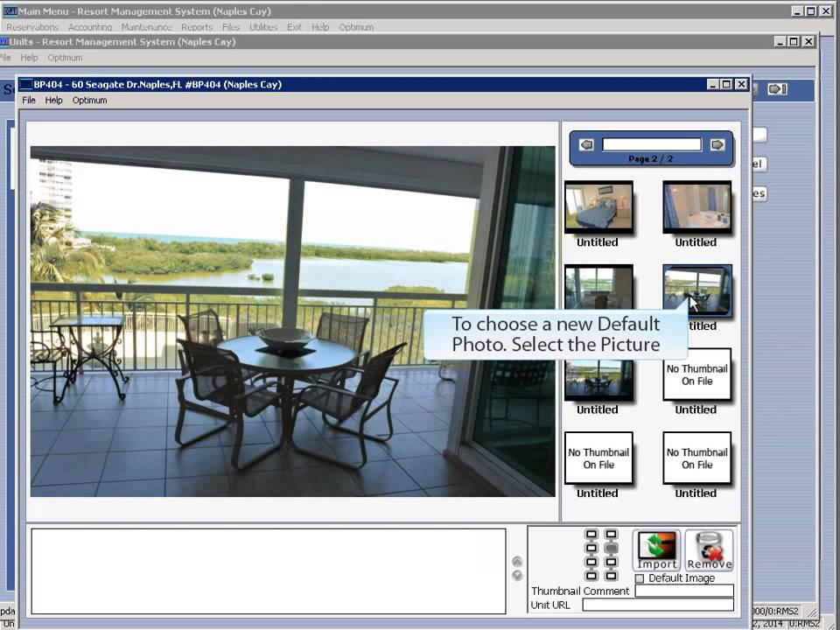This screenshot has width=840, height=630.
Task: Select bottom-right No Thumbnail On File placeholder
Action: (697, 458)
